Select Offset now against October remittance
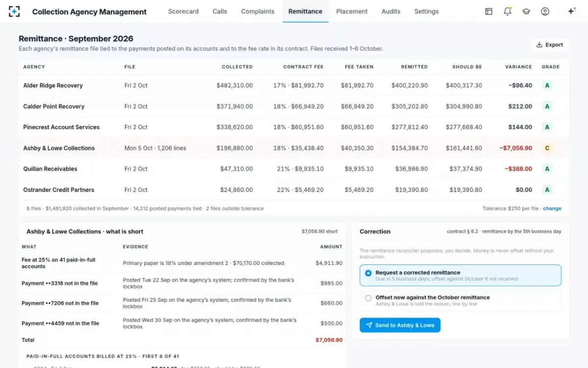The image size is (588, 368). (461, 300)
